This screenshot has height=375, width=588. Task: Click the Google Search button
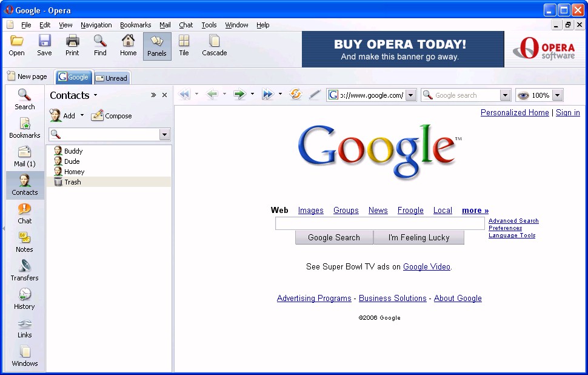click(x=334, y=237)
